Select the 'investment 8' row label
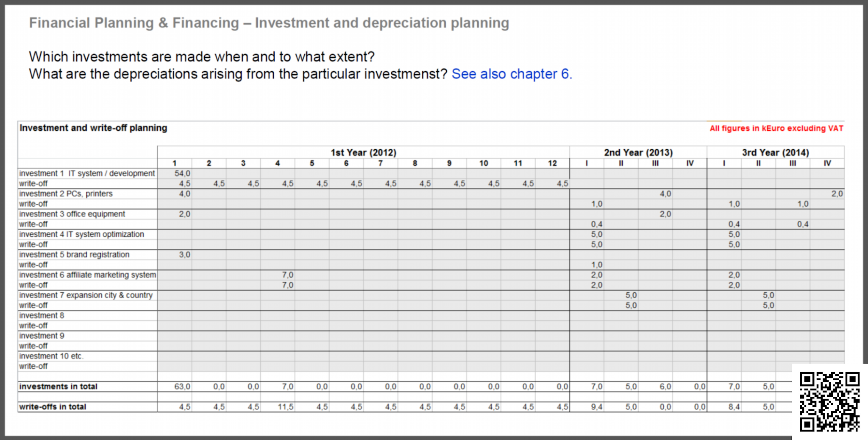 [42, 316]
